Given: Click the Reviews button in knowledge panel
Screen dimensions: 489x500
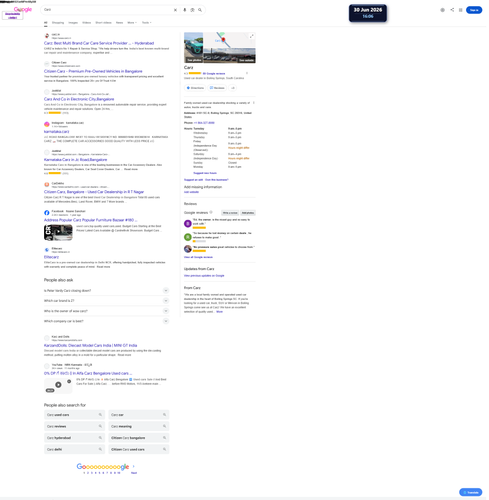Looking at the screenshot, I should point(217,88).
